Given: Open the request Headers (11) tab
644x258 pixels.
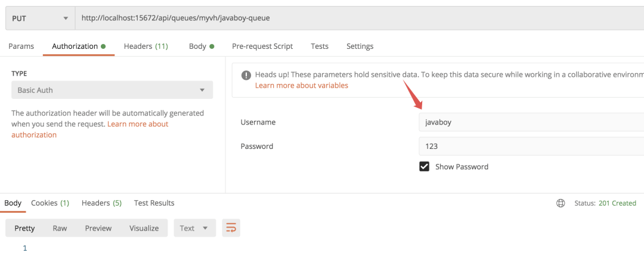Looking at the screenshot, I should point(146,46).
